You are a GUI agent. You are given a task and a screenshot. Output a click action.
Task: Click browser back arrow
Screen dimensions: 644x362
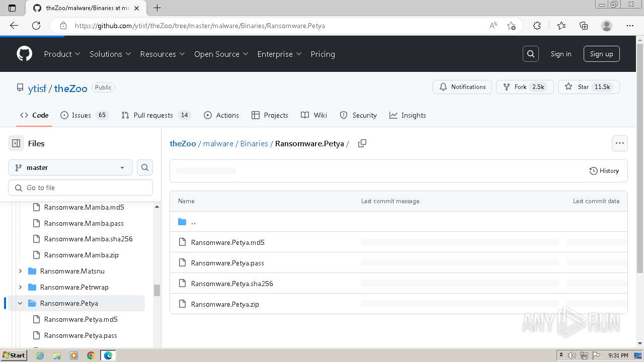pyautogui.click(x=14, y=26)
